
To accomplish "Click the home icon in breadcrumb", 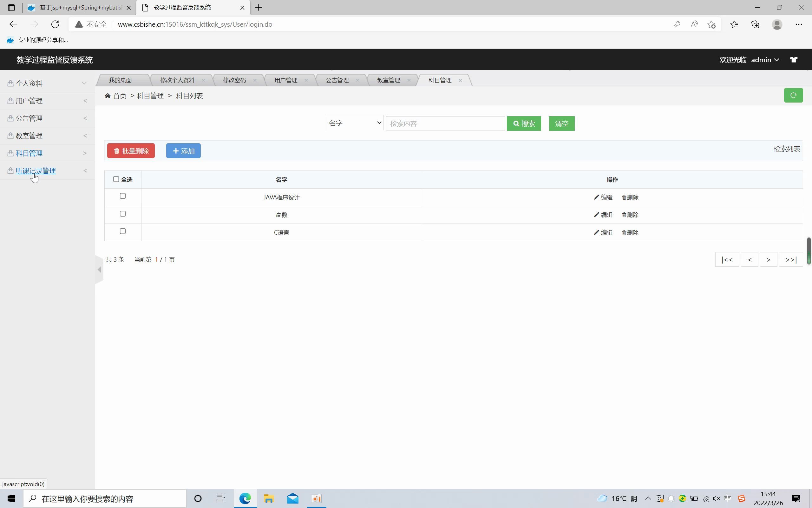I will point(108,96).
